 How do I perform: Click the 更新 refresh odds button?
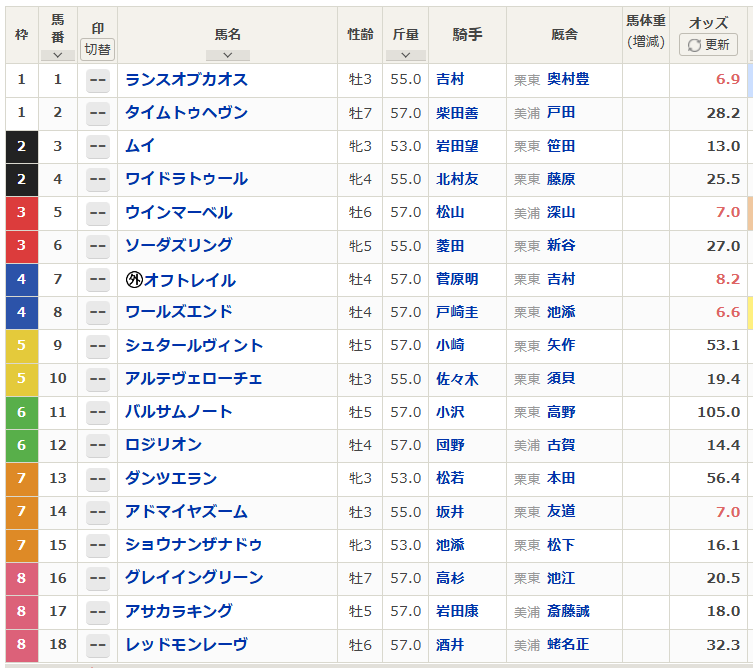[x=708, y=45]
